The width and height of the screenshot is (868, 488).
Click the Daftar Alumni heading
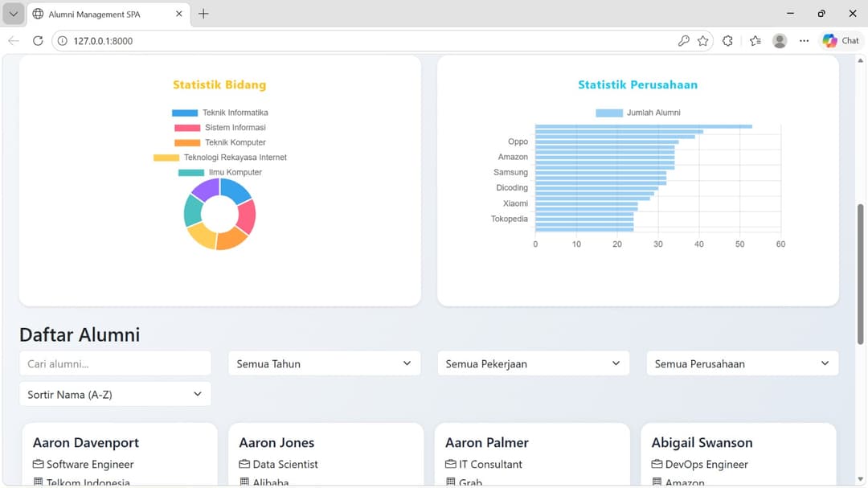pyautogui.click(x=80, y=334)
